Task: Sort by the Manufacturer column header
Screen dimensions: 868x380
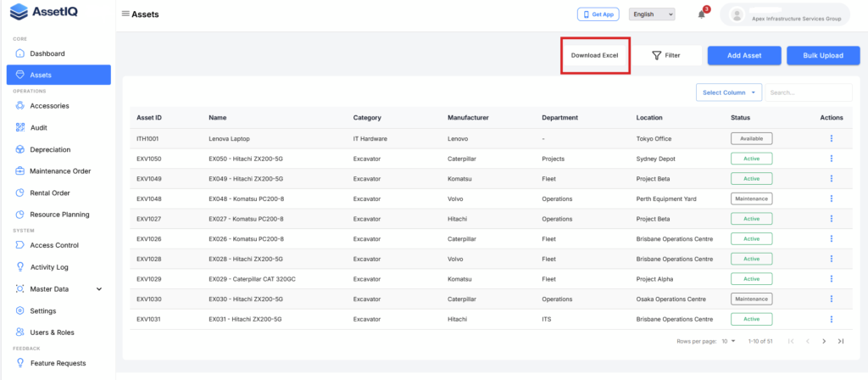Action: click(468, 117)
